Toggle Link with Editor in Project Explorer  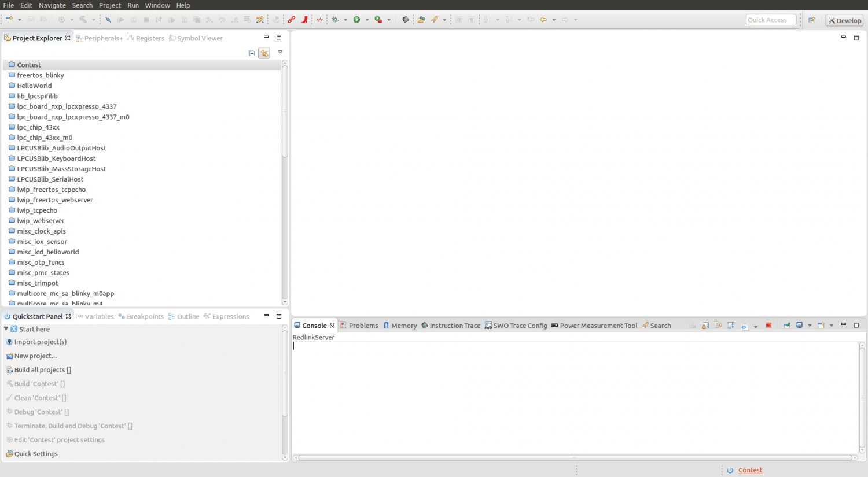(264, 53)
